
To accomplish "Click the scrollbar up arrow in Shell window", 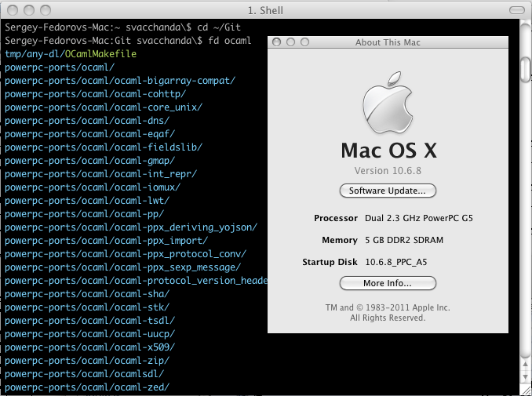I will click(526, 365).
